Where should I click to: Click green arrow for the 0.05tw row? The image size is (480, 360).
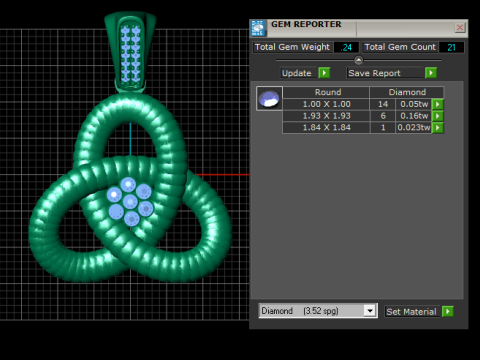pos(437,104)
